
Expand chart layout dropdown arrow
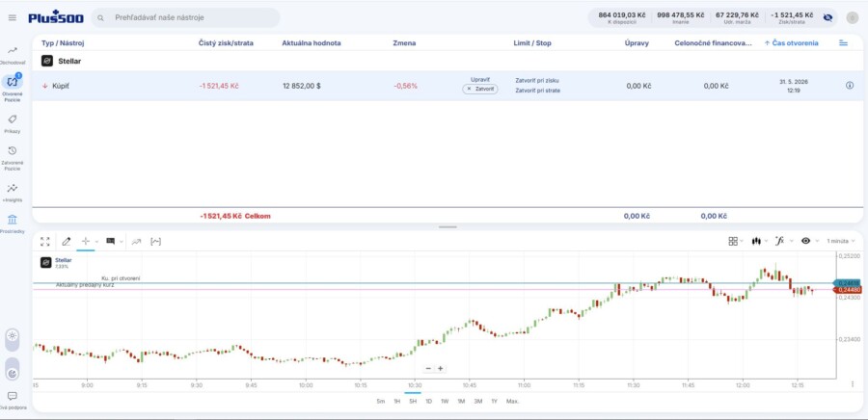tap(742, 241)
